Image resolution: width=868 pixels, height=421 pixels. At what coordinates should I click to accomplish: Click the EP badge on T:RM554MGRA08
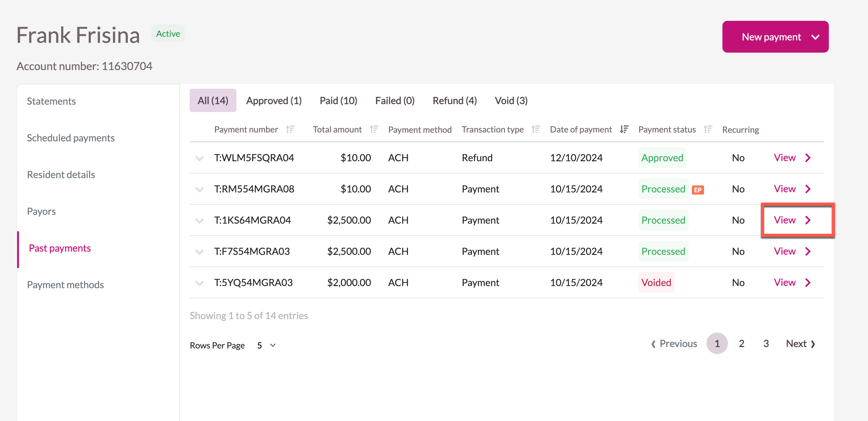(x=698, y=190)
